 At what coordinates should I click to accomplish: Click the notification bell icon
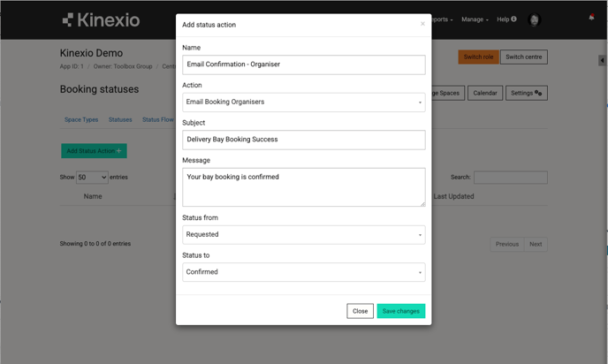(591, 18)
